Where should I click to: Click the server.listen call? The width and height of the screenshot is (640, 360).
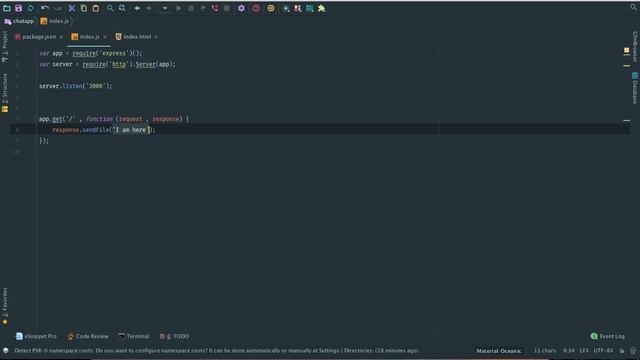pos(76,86)
